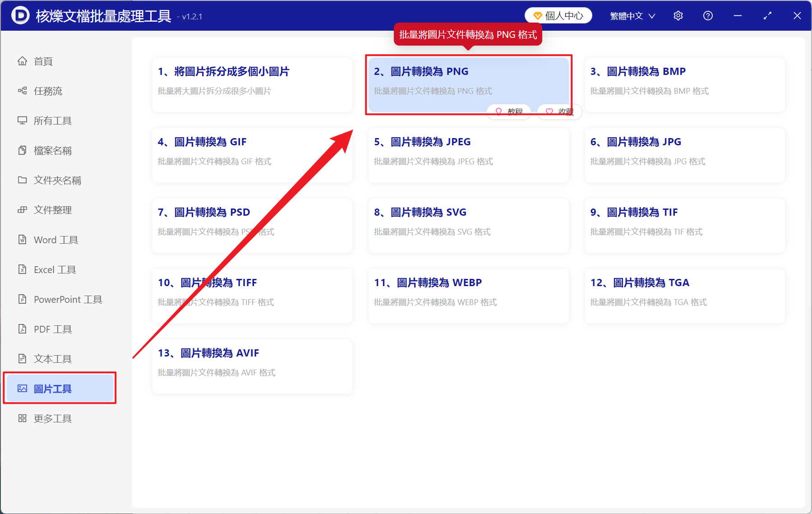
Task: Select the 圖片轉換為 WEBP tool
Action: coord(468,296)
